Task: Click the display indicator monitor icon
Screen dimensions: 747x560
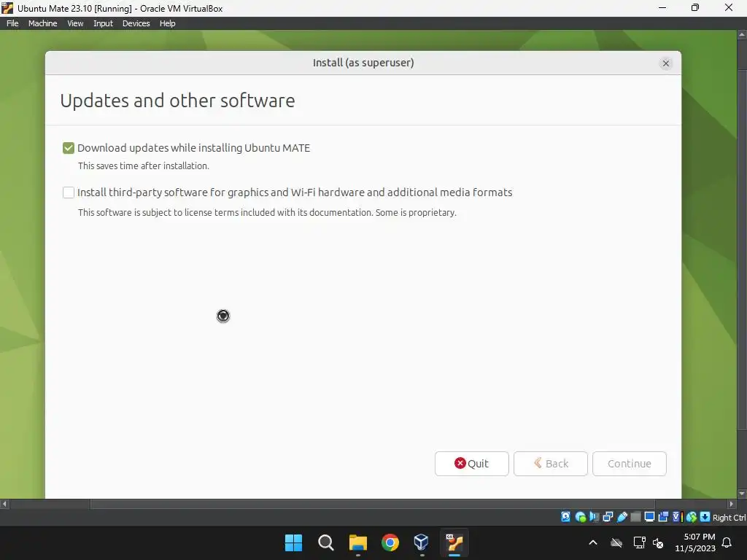Action: (x=649, y=517)
